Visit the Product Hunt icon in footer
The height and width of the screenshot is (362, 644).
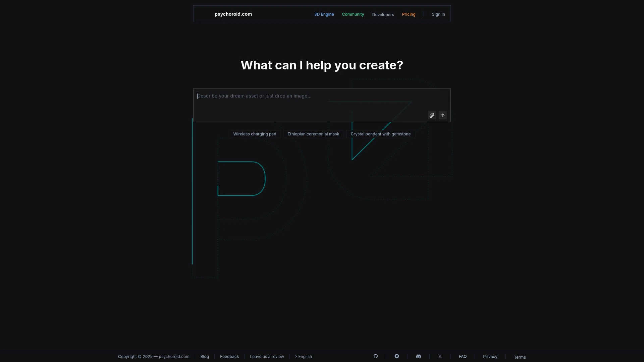pyautogui.click(x=397, y=356)
